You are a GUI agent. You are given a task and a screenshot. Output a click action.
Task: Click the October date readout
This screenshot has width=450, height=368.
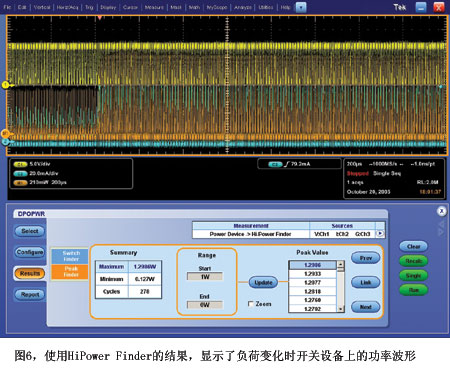pyautogui.click(x=368, y=192)
